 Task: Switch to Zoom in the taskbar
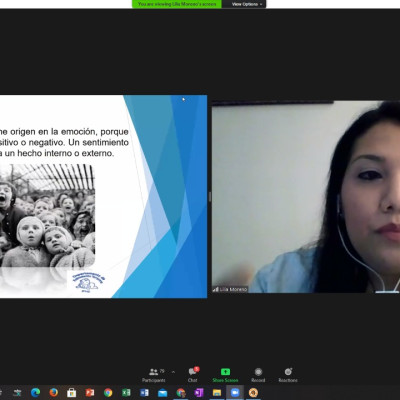point(235,393)
